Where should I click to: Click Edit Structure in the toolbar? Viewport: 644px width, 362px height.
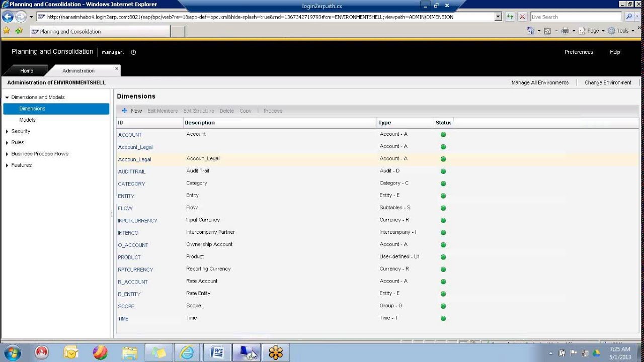point(199,111)
